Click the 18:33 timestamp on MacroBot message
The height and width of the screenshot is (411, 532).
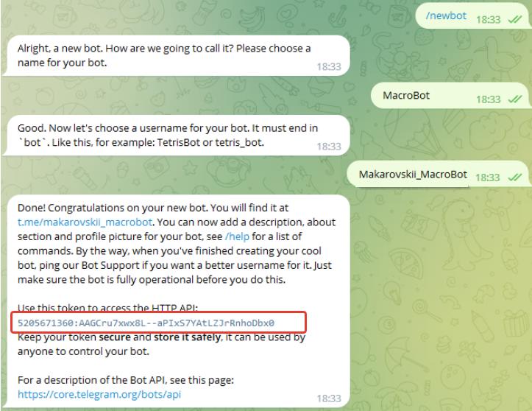[489, 99]
